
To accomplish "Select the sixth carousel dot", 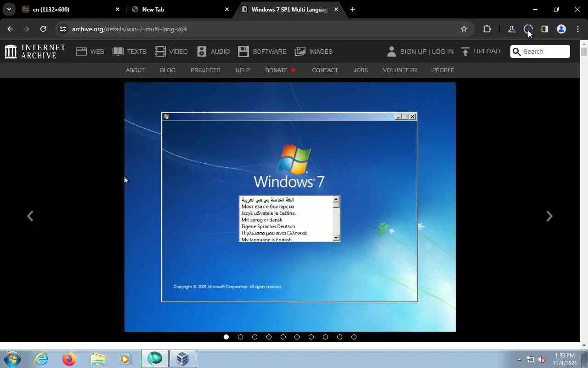I will point(297,337).
